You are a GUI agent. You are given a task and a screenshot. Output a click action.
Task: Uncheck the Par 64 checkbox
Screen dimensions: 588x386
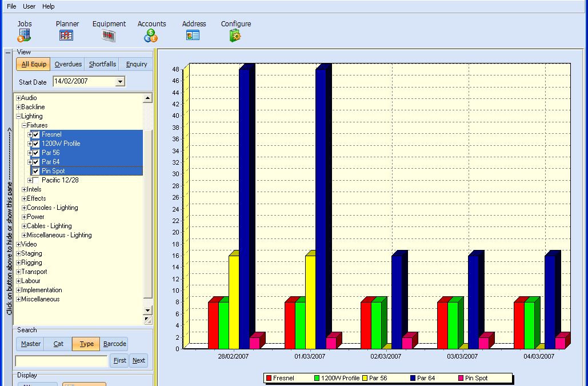[x=36, y=162]
